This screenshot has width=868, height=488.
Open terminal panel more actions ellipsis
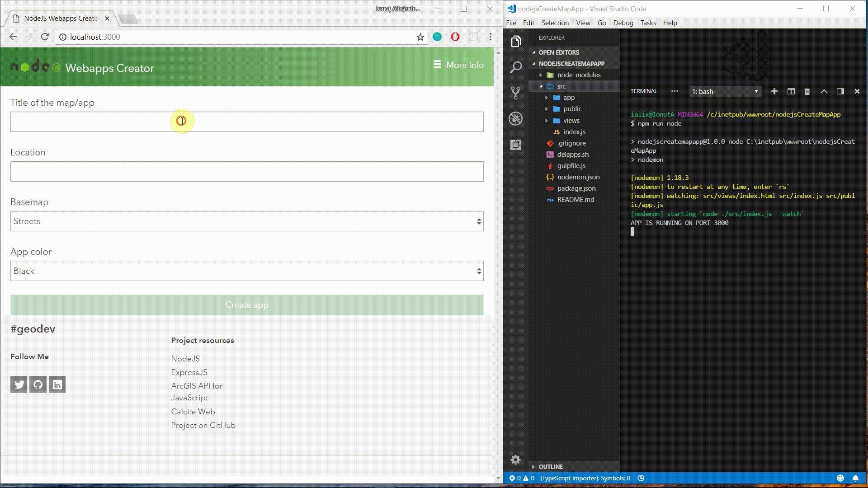click(x=675, y=91)
